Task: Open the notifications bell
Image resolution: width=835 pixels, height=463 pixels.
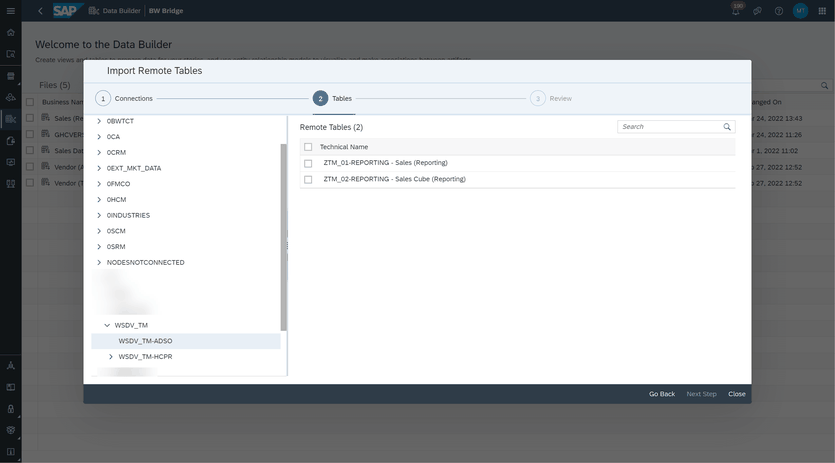Action: tap(736, 11)
